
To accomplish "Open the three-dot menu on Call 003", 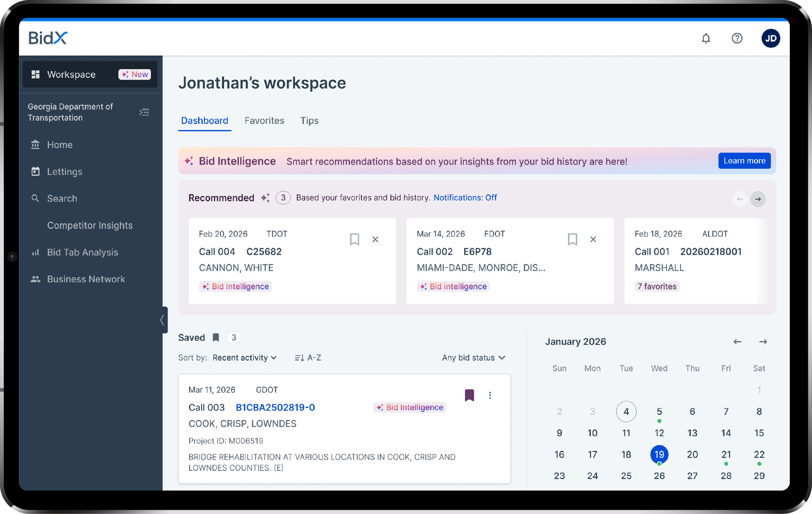I will click(490, 395).
